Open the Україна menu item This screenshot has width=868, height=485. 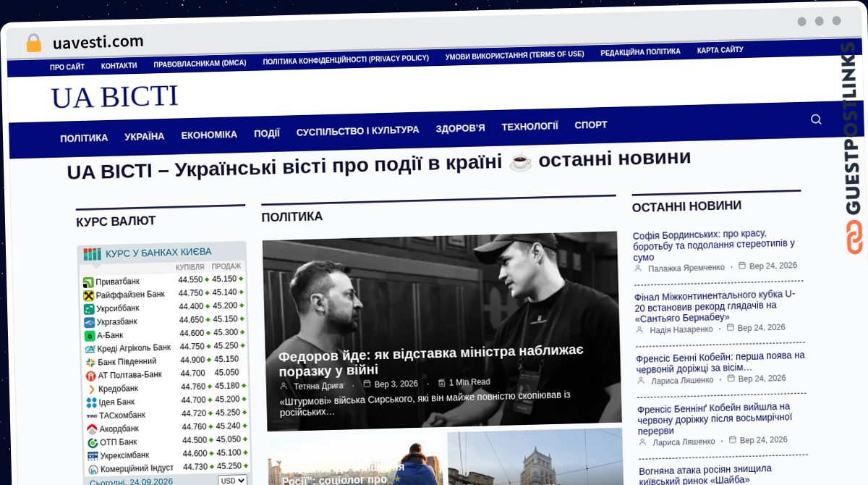coord(145,136)
